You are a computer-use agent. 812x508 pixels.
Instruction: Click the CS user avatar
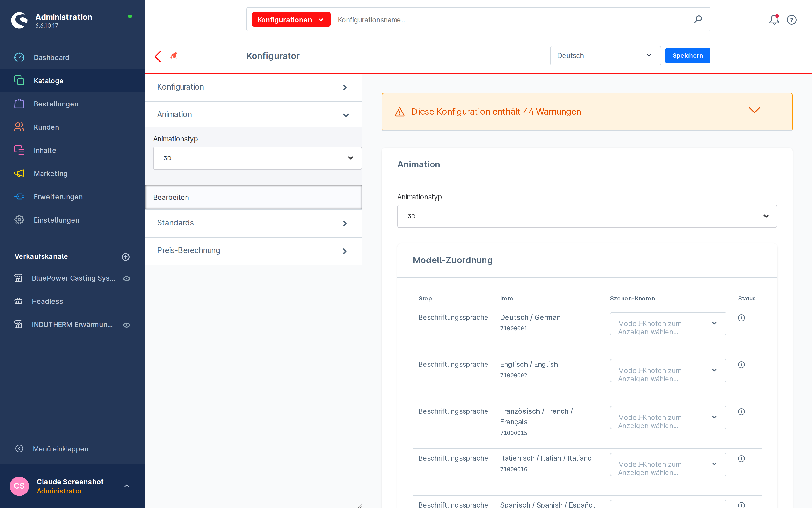(x=19, y=486)
